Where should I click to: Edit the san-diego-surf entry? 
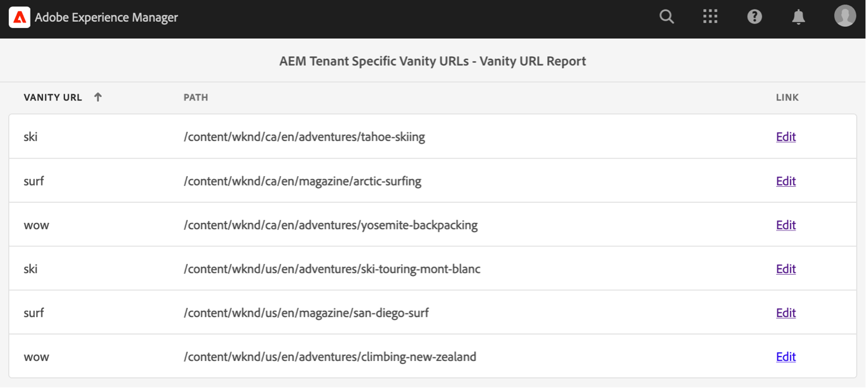pyautogui.click(x=786, y=312)
